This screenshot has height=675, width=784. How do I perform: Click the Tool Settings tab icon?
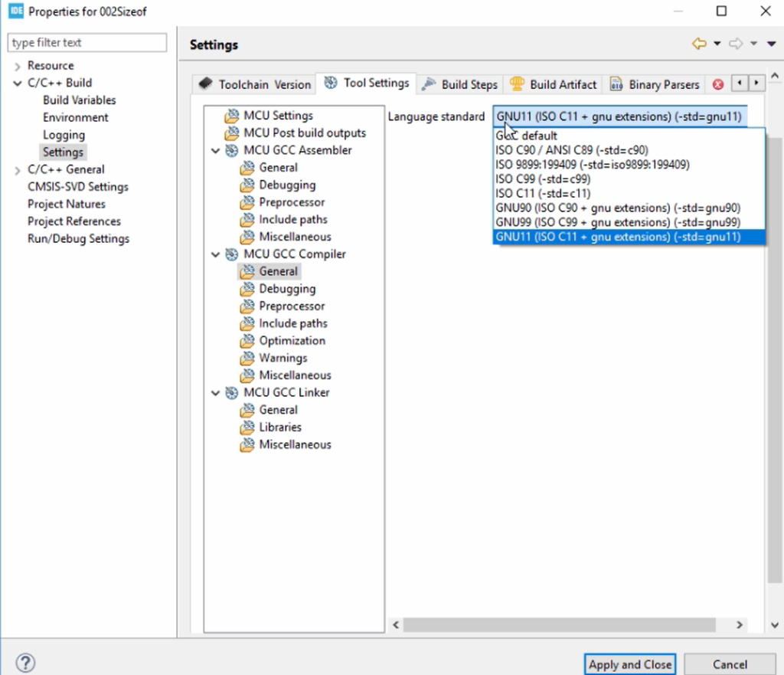pyautogui.click(x=331, y=83)
